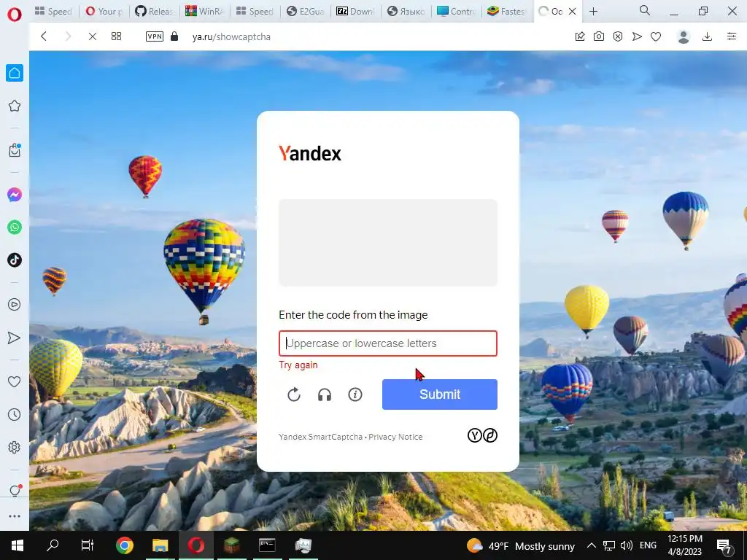Open sidebar home start page icon
The image size is (747, 560).
pyautogui.click(x=15, y=73)
